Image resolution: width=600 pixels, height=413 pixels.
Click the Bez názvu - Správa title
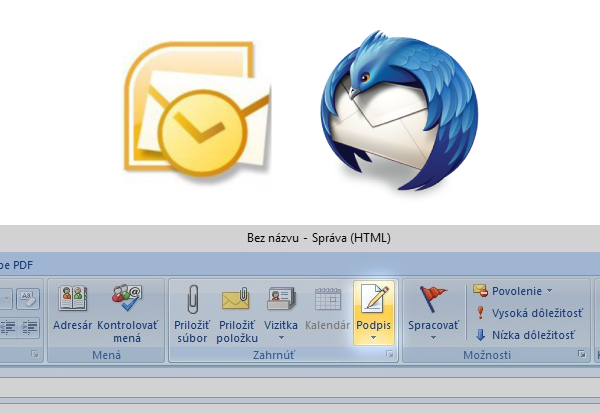point(319,238)
